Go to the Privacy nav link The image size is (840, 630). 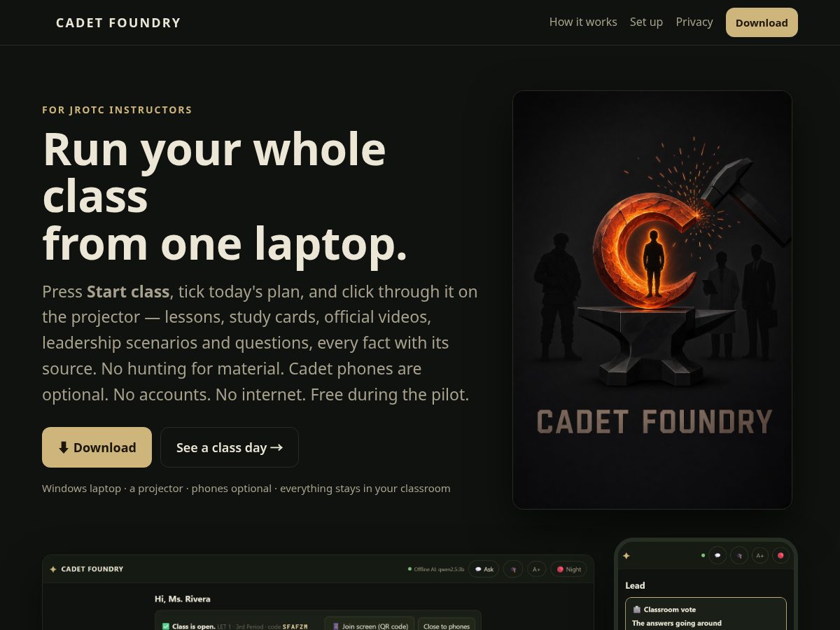[694, 22]
